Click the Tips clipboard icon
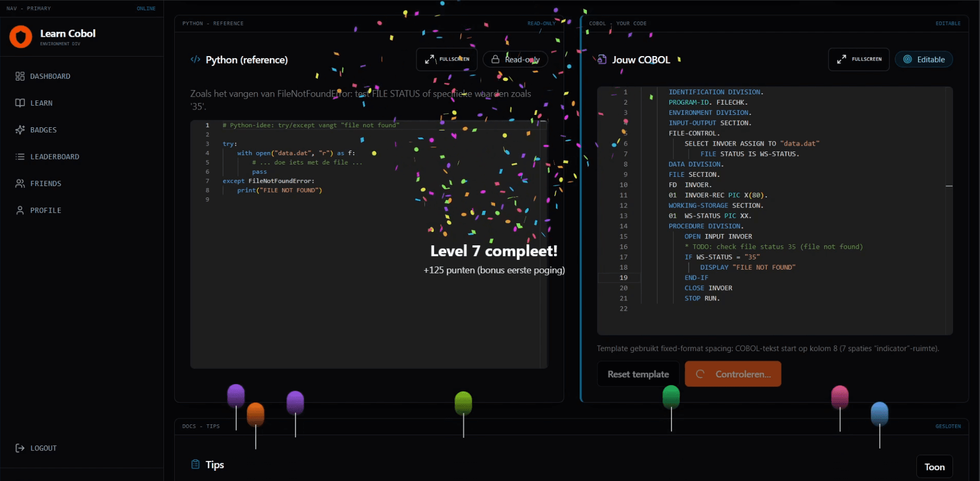Viewport: 980px width, 481px height. pos(195,464)
